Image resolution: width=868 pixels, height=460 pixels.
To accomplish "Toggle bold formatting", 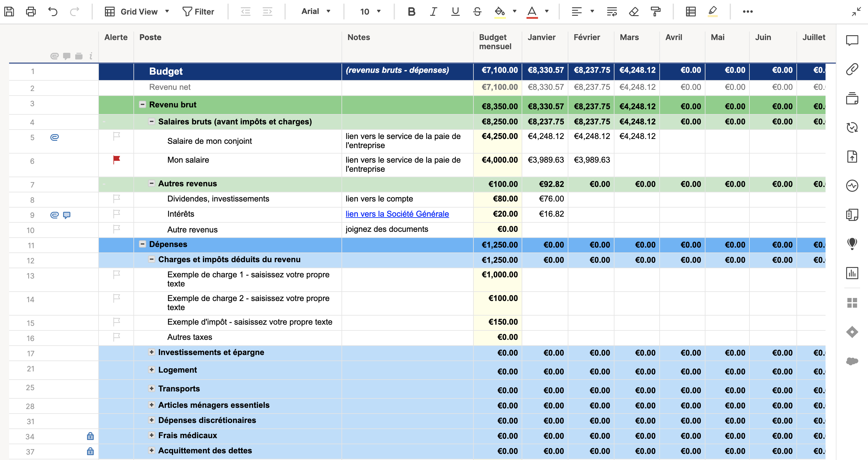I will pyautogui.click(x=412, y=12).
